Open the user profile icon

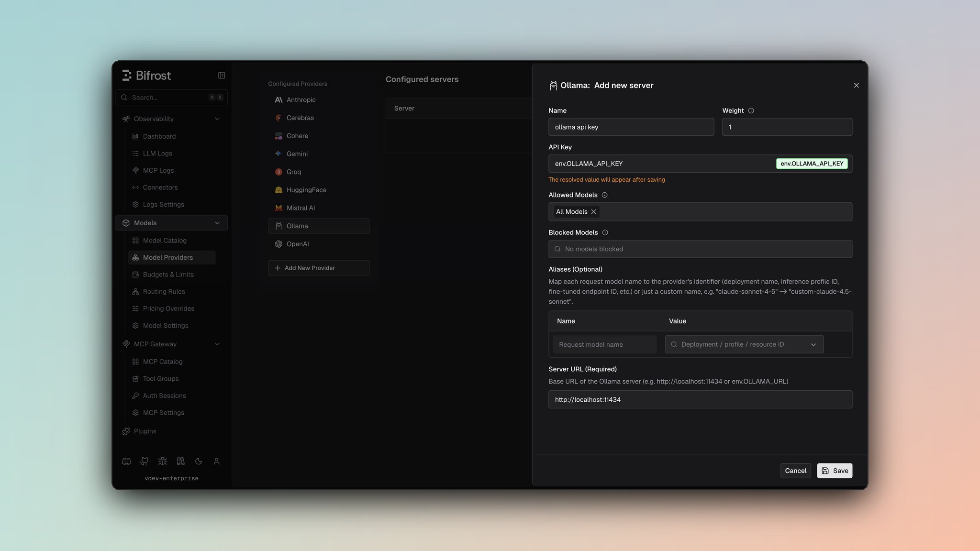[x=216, y=461]
